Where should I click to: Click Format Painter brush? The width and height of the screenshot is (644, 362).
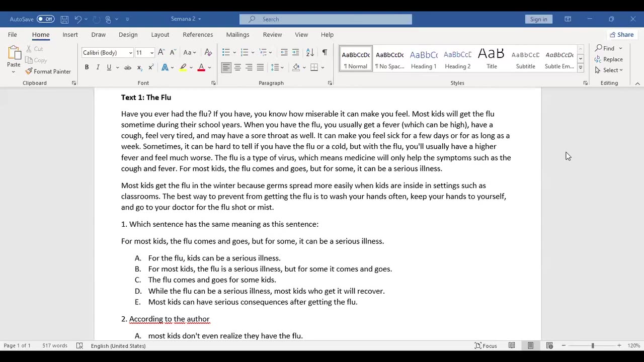point(48,71)
